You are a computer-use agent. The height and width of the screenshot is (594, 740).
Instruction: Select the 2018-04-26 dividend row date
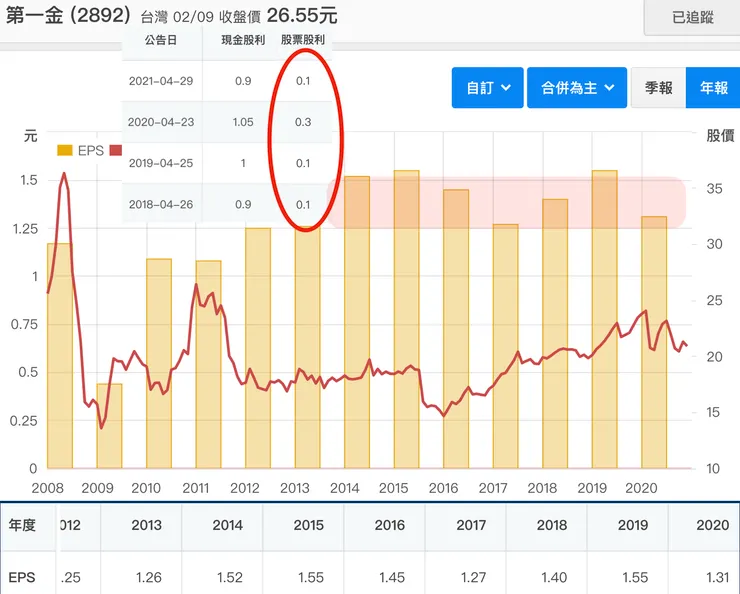click(161, 204)
